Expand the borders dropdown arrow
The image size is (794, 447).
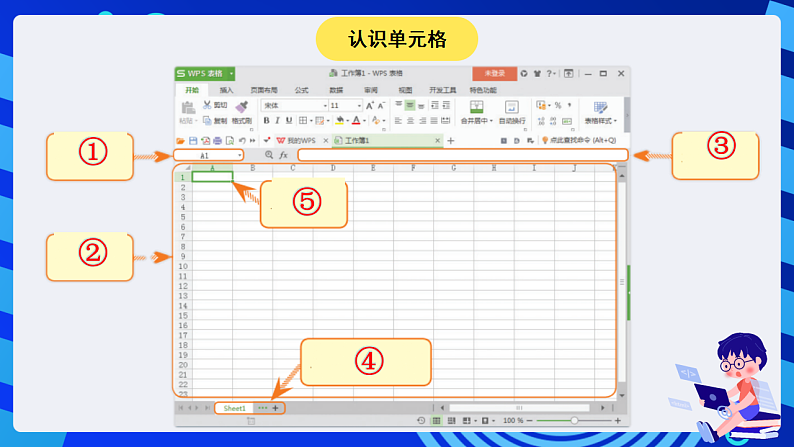coord(311,120)
